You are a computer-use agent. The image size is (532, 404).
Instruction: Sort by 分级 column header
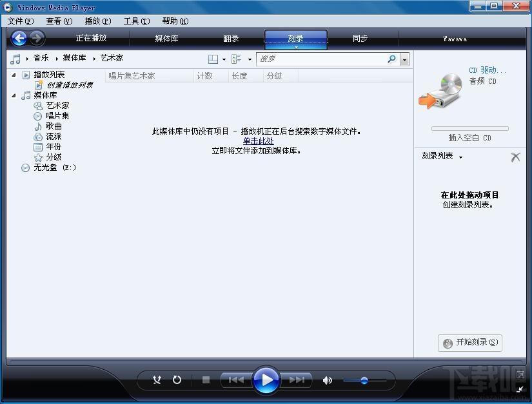pos(281,76)
